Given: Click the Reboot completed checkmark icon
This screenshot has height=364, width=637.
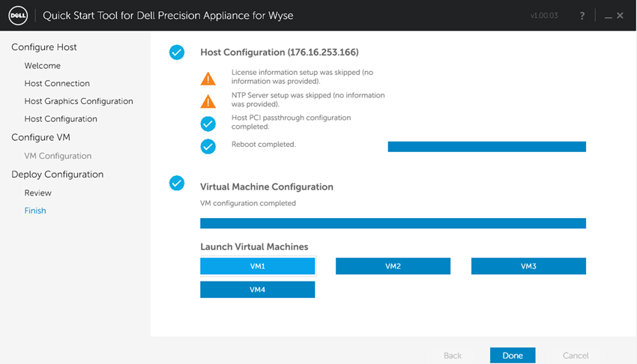Looking at the screenshot, I should [208, 147].
